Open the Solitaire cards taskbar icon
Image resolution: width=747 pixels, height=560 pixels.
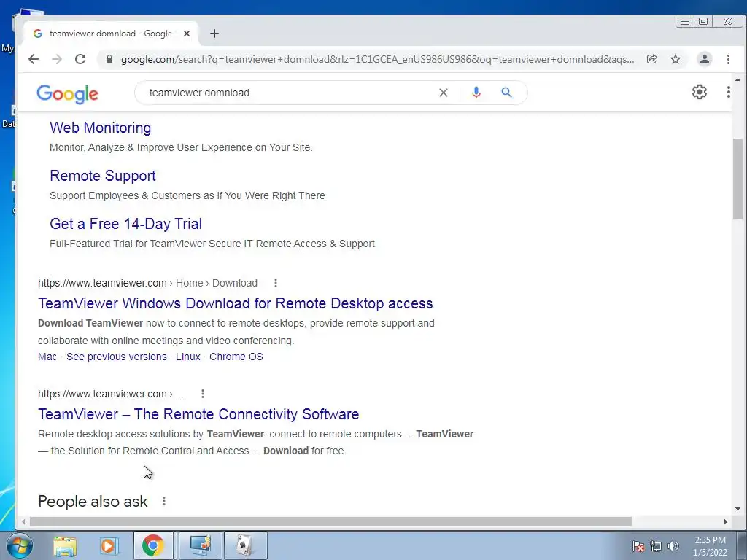pyautogui.click(x=245, y=545)
